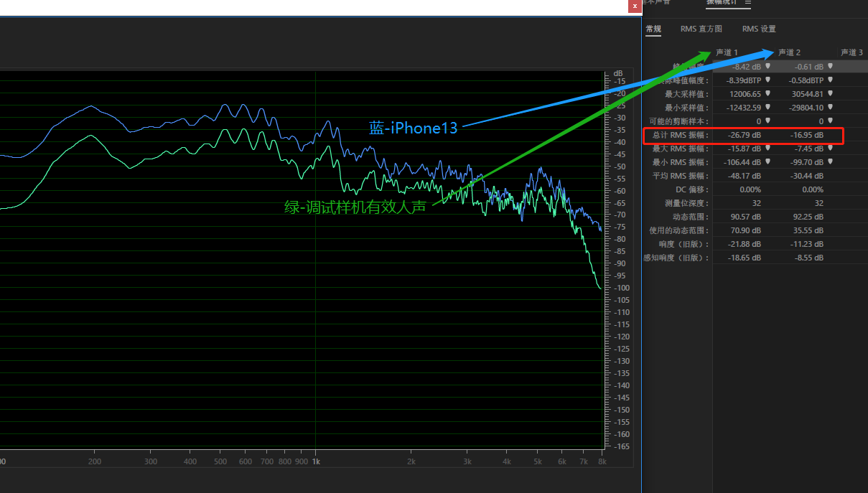Open the RMS 直方图 tab
This screenshot has width=868, height=493.
(x=701, y=29)
